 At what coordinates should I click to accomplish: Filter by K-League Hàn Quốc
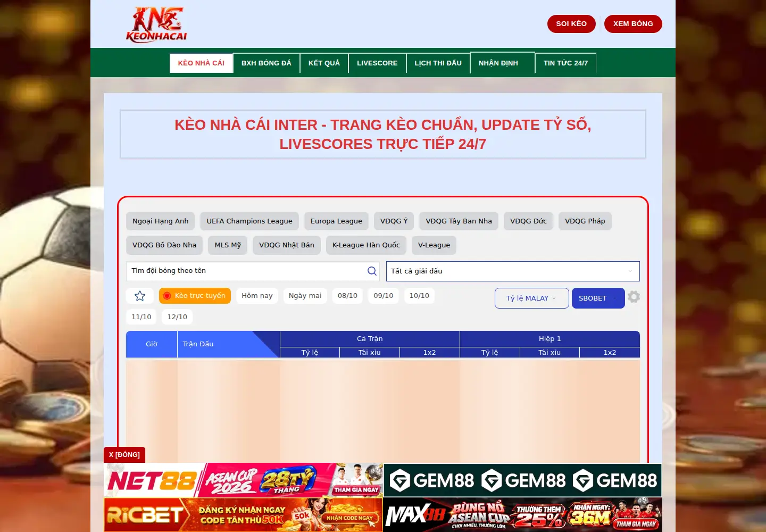(x=366, y=245)
